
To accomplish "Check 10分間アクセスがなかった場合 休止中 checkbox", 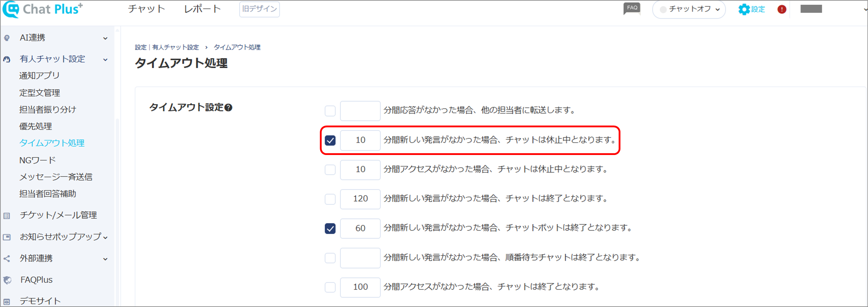I will pos(330,170).
